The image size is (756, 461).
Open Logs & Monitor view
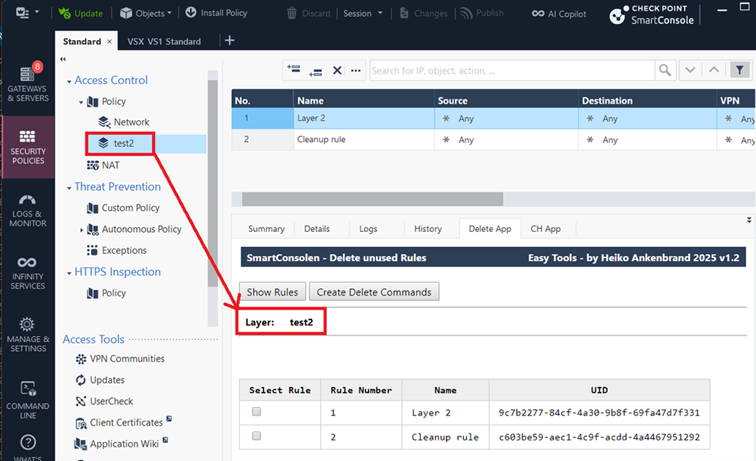[28, 210]
